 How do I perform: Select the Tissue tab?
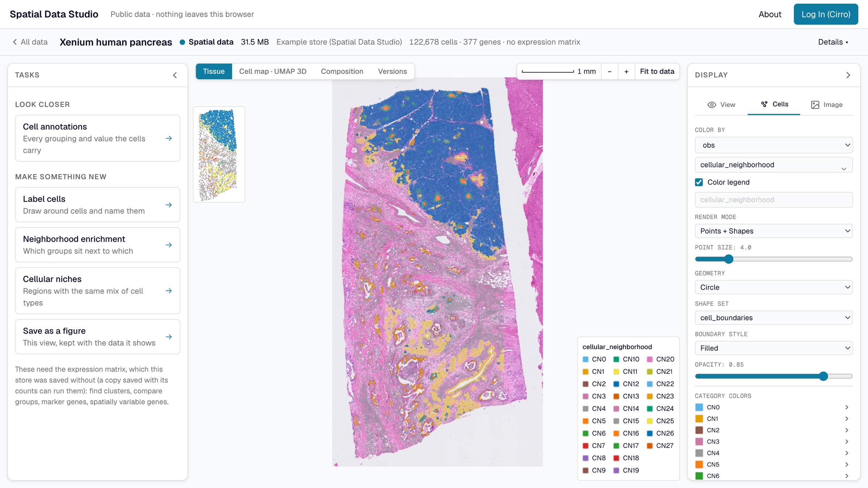pos(214,72)
